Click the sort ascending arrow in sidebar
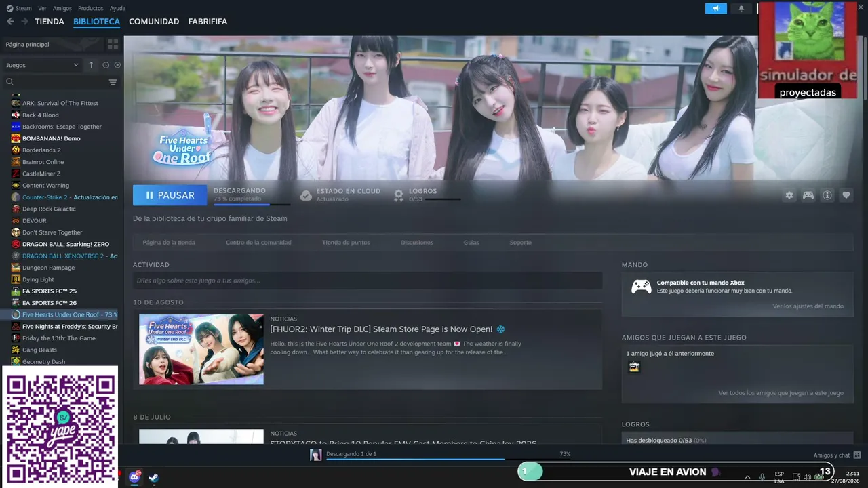 pyautogui.click(x=92, y=65)
